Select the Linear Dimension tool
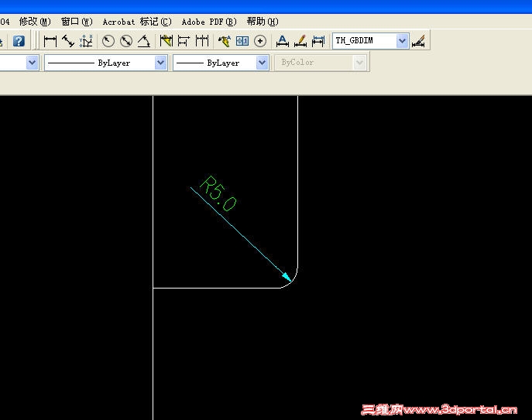 50,41
